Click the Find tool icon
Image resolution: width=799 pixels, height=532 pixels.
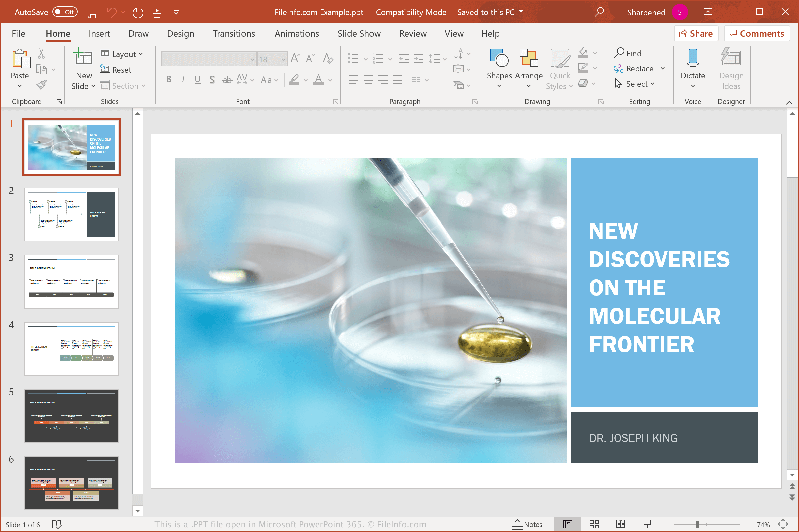(620, 53)
